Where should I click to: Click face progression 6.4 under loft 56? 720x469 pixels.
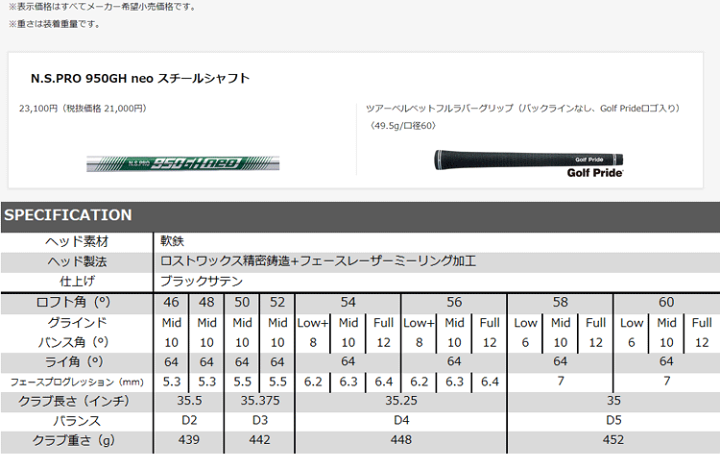point(489,382)
